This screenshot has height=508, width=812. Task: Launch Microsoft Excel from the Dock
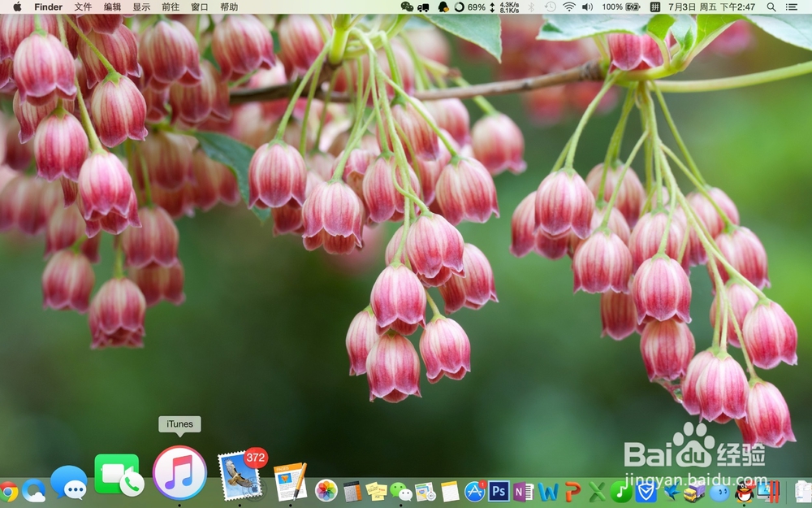coord(597,492)
